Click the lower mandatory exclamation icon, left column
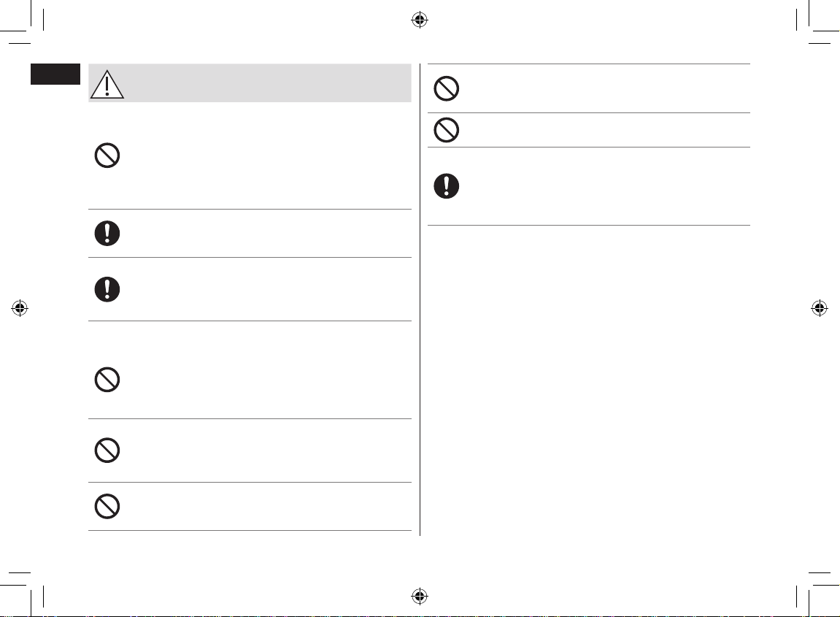The height and width of the screenshot is (617, 840). tap(107, 289)
